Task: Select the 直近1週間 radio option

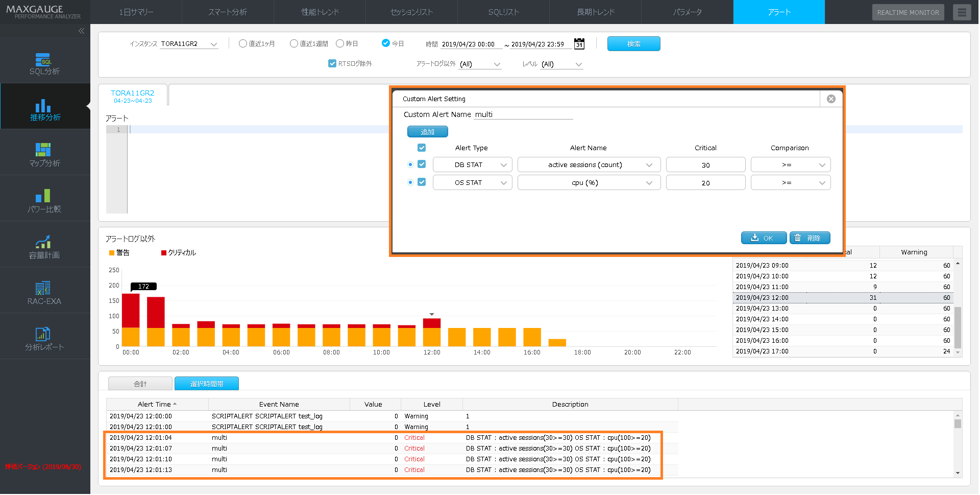Action: (x=294, y=44)
